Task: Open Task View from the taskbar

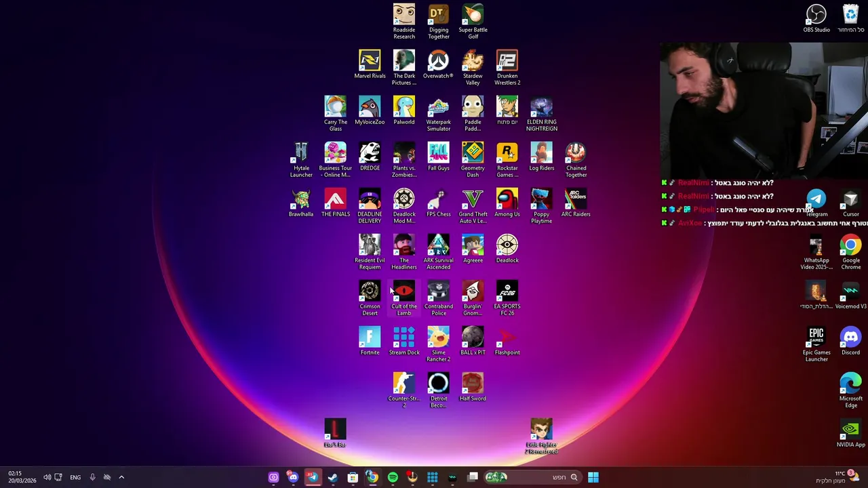Action: click(x=473, y=477)
